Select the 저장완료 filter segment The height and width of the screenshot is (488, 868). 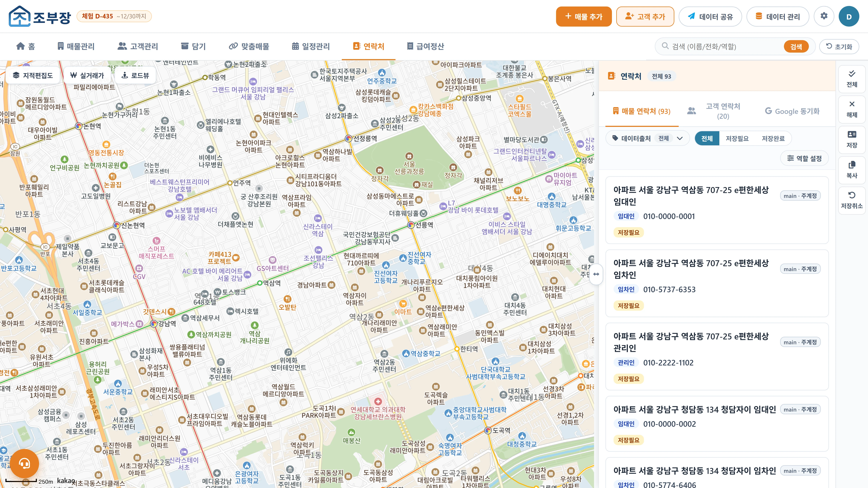point(773,138)
